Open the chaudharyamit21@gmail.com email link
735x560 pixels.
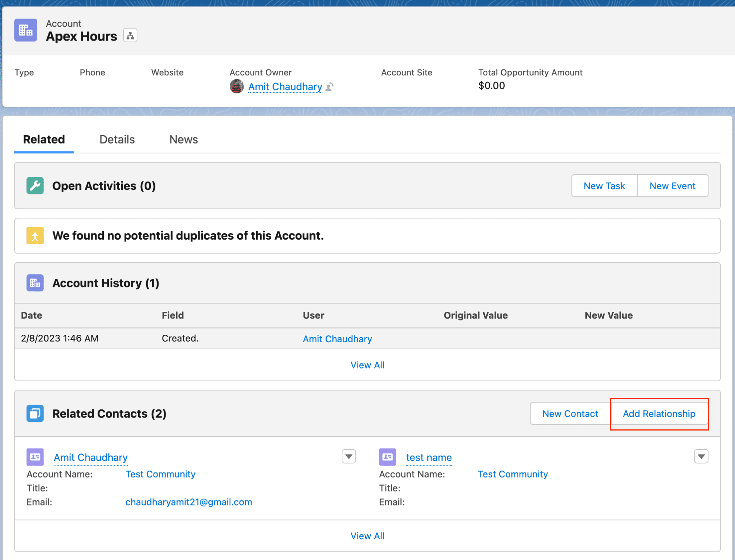[189, 502]
